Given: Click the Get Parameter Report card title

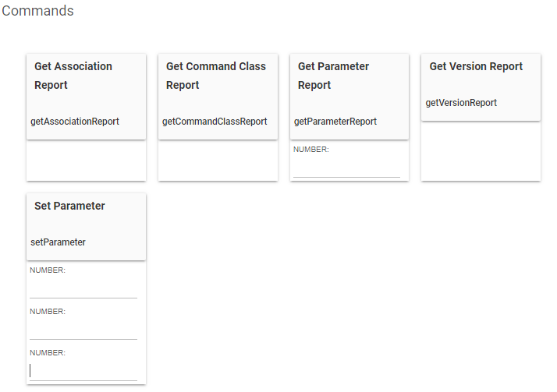Looking at the screenshot, I should click(333, 76).
